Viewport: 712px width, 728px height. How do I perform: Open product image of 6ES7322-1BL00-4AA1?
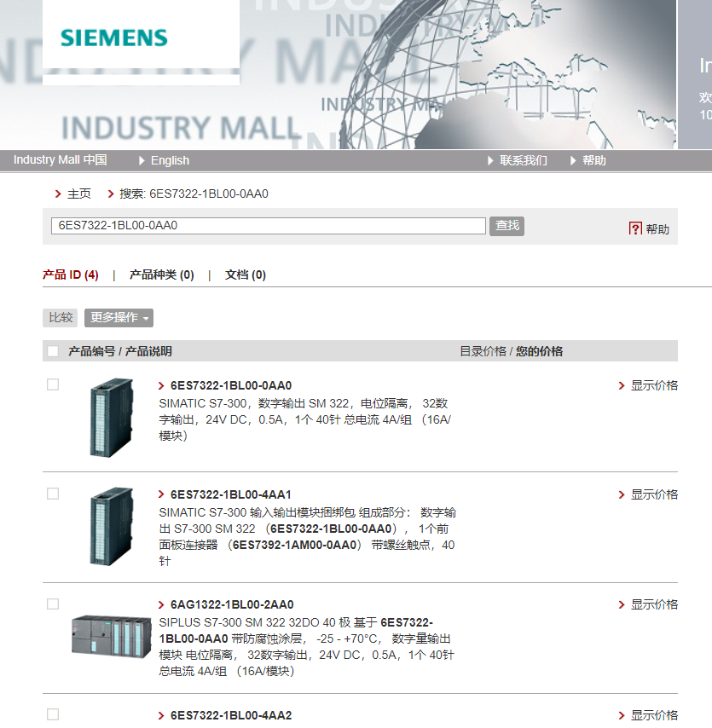click(x=112, y=527)
